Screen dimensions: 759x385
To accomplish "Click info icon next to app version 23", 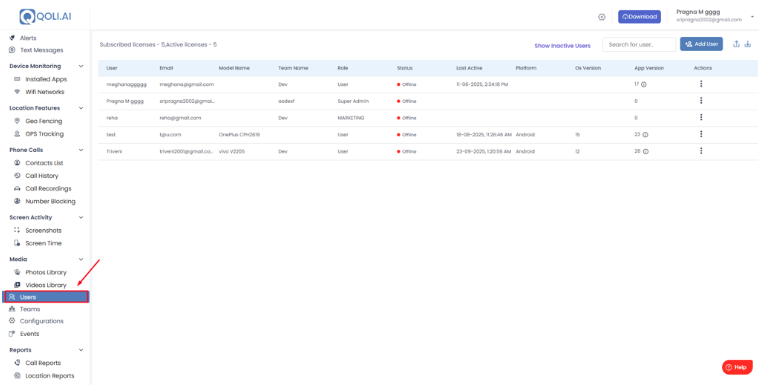I will coord(645,135).
